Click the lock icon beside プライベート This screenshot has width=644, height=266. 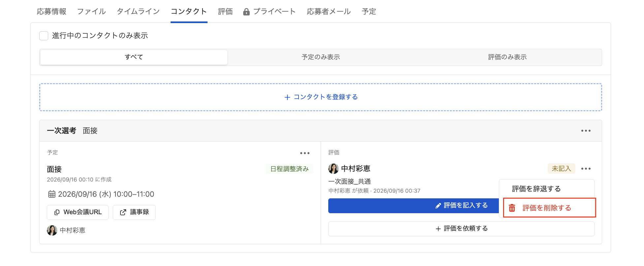click(246, 12)
